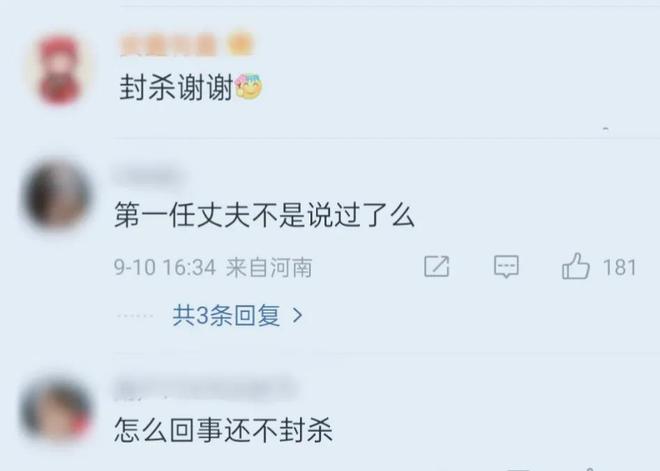Tap the blurred orange username of first commenter
This screenshot has width=660, height=471.
(x=168, y=45)
